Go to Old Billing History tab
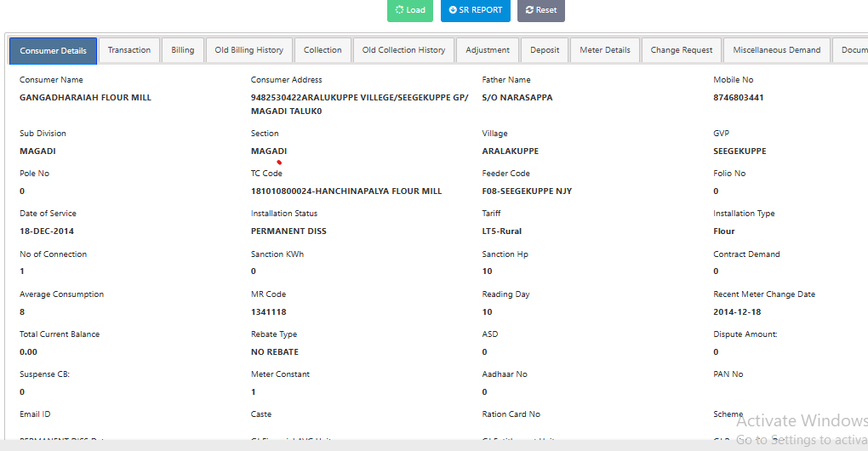This screenshot has height=451, width=868. (249, 50)
